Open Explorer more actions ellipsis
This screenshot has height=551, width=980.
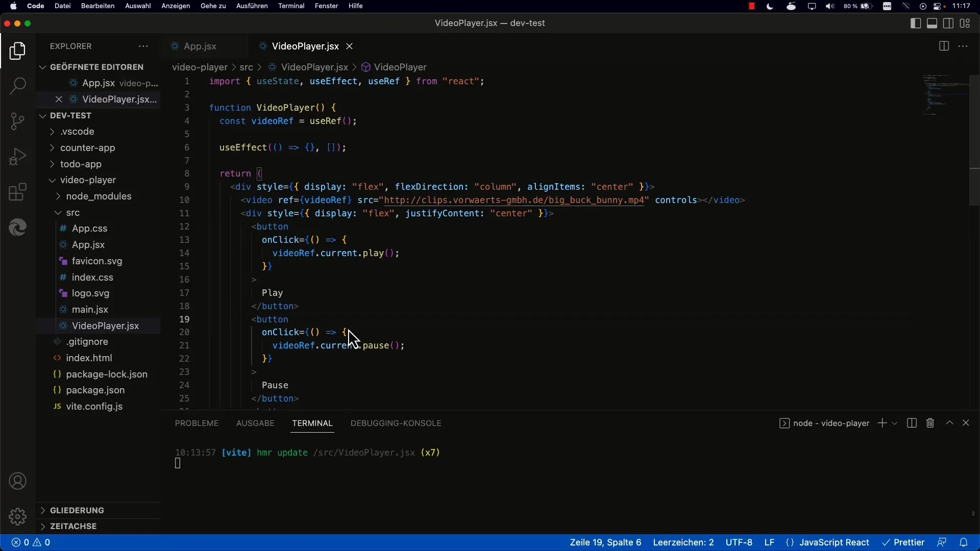coord(143,46)
